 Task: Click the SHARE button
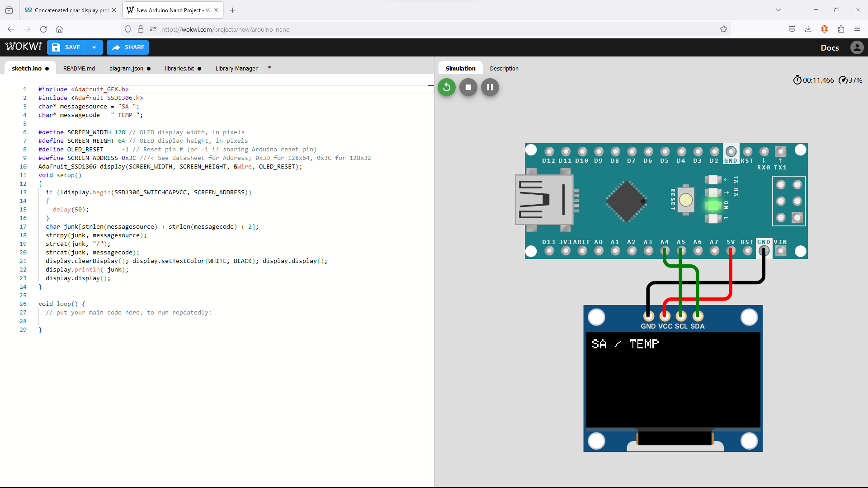coord(128,47)
